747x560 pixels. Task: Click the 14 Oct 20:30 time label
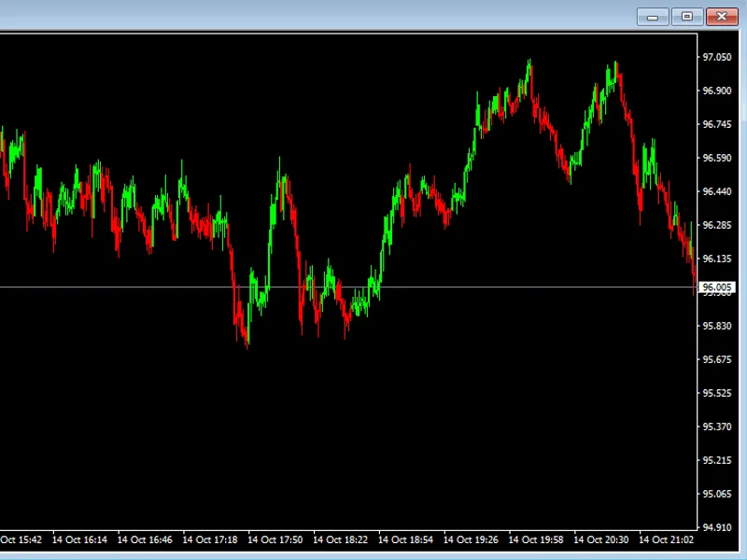(601, 539)
